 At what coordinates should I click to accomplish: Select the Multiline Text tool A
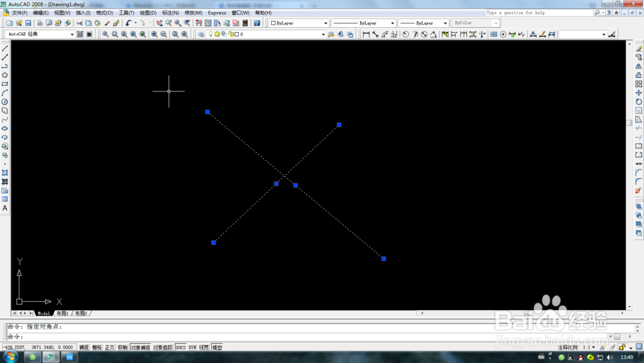5,208
